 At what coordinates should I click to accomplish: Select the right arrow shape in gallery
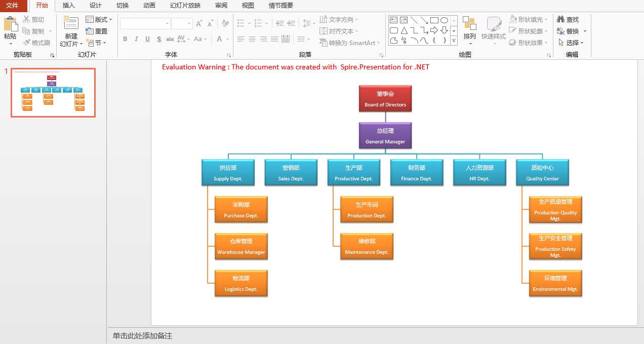coord(434,30)
